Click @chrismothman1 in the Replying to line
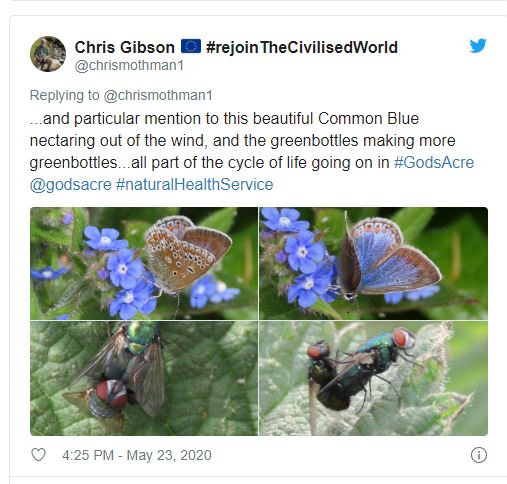507x484 pixels. click(158, 95)
